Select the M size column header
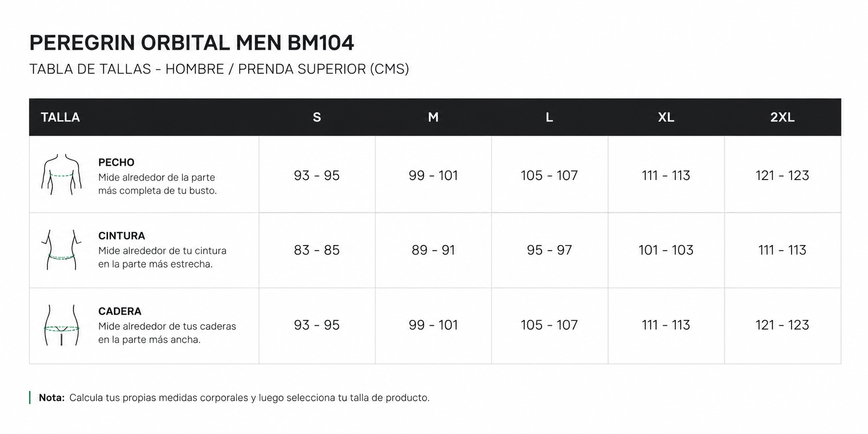This screenshot has width=868, height=434. [433, 117]
